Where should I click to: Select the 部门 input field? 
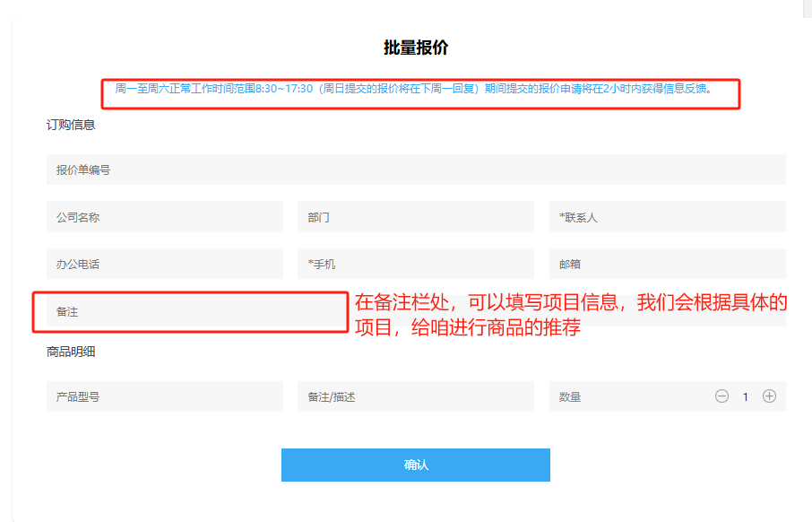(415, 217)
